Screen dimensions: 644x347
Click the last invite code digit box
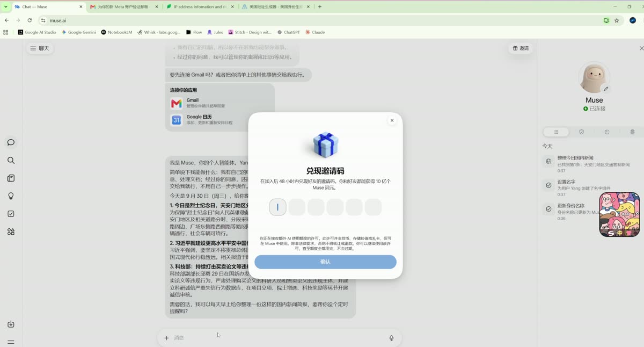click(x=373, y=207)
